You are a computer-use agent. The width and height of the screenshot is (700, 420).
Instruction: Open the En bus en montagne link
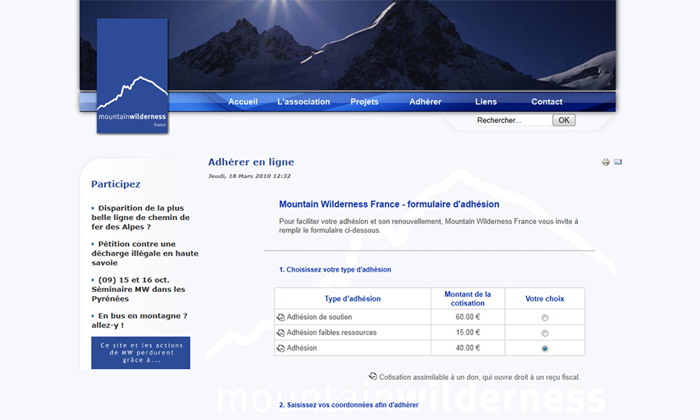139,320
